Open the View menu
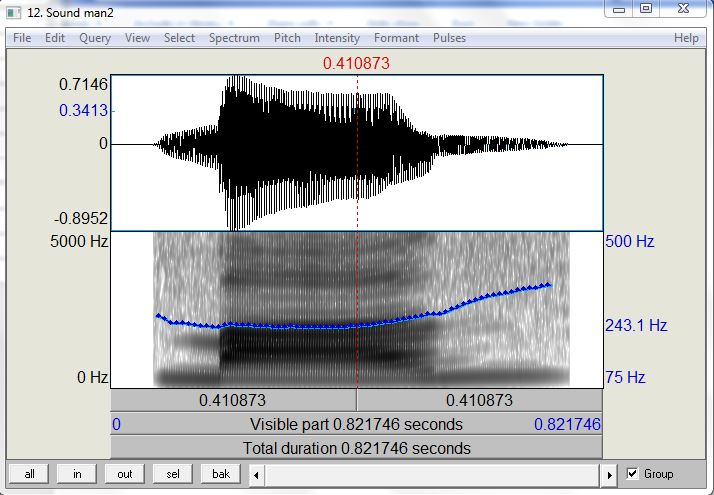The height and width of the screenshot is (495, 714). point(137,38)
